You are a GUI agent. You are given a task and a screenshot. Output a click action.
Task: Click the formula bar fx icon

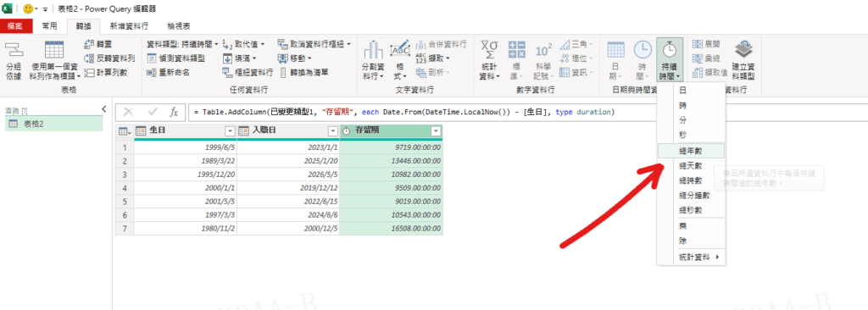click(x=173, y=113)
